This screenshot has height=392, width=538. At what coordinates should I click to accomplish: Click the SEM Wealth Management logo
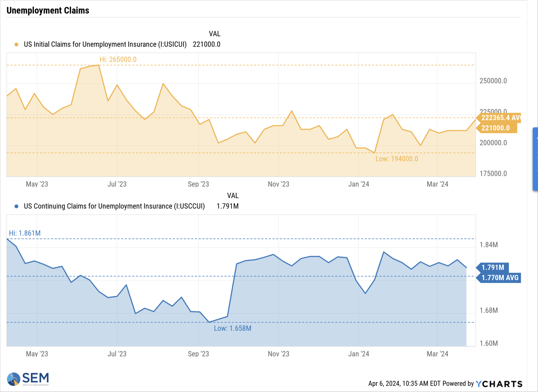coord(28,379)
